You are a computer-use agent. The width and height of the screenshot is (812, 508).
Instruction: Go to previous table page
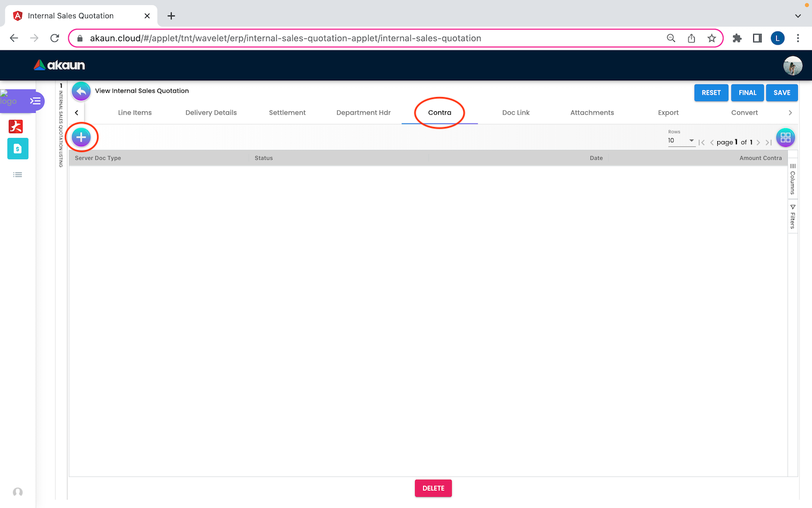(712, 142)
